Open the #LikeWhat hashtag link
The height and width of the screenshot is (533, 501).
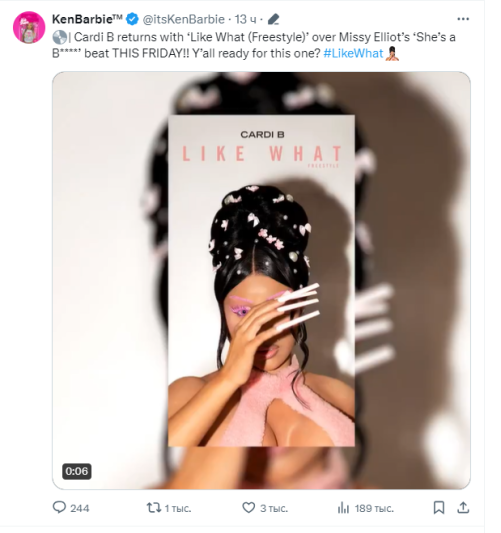click(353, 53)
